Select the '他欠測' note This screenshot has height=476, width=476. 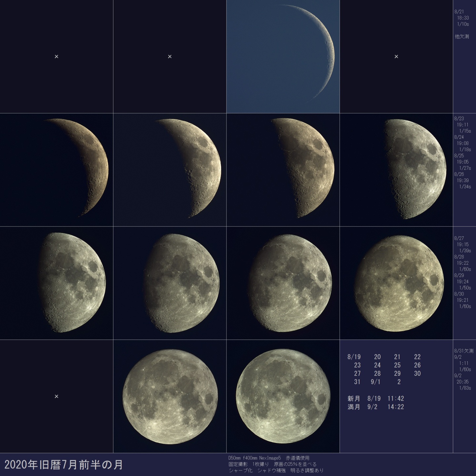tap(462, 37)
